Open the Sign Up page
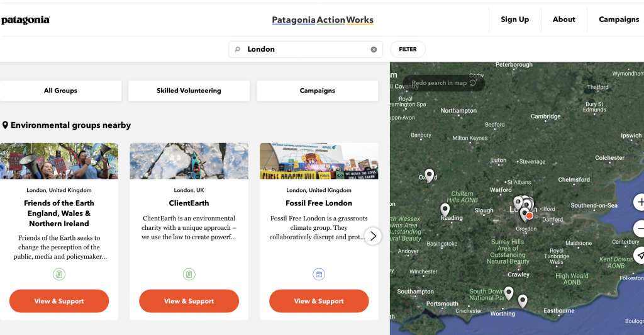The width and height of the screenshot is (644, 335). 514,20
